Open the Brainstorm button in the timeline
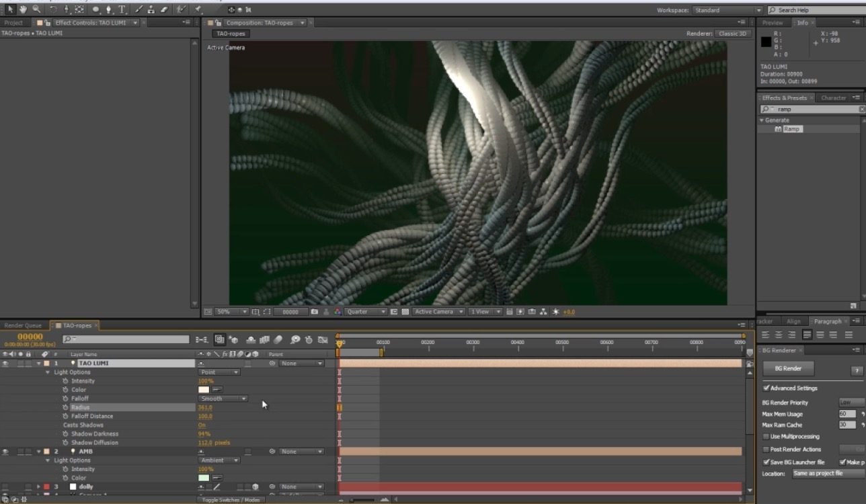This screenshot has height=504, width=866. (296, 339)
